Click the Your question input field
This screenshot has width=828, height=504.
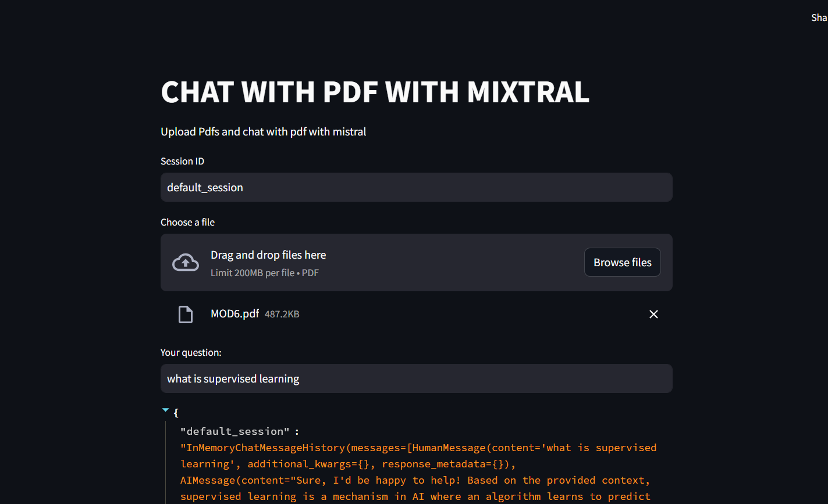[416, 378]
